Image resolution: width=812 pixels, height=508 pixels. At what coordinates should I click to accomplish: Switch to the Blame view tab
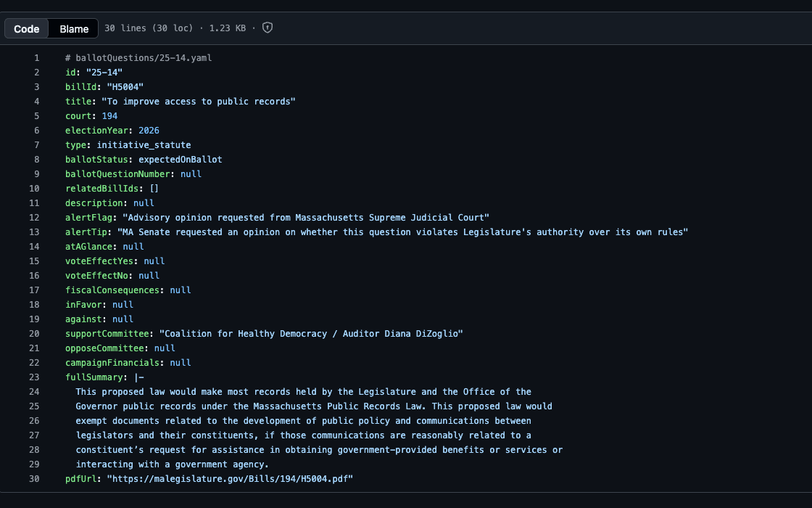pos(73,28)
